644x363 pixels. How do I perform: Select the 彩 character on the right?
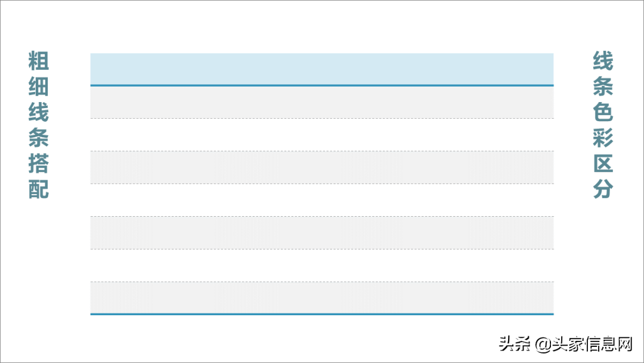point(603,138)
